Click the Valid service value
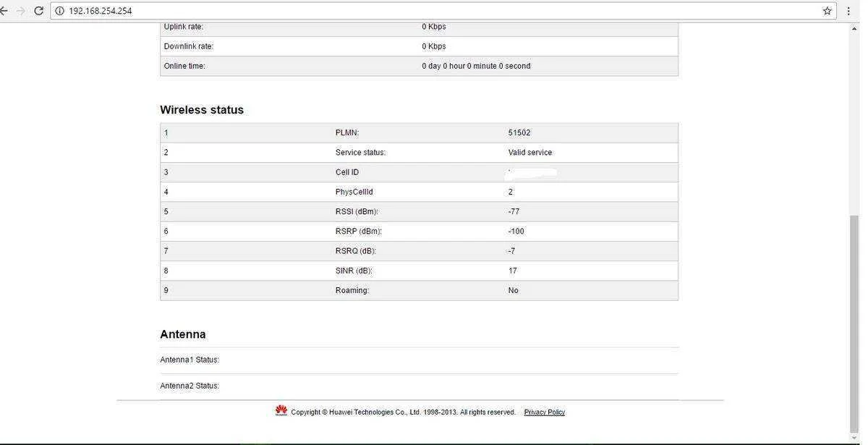Viewport: 868px width, 445px height. tap(530, 153)
